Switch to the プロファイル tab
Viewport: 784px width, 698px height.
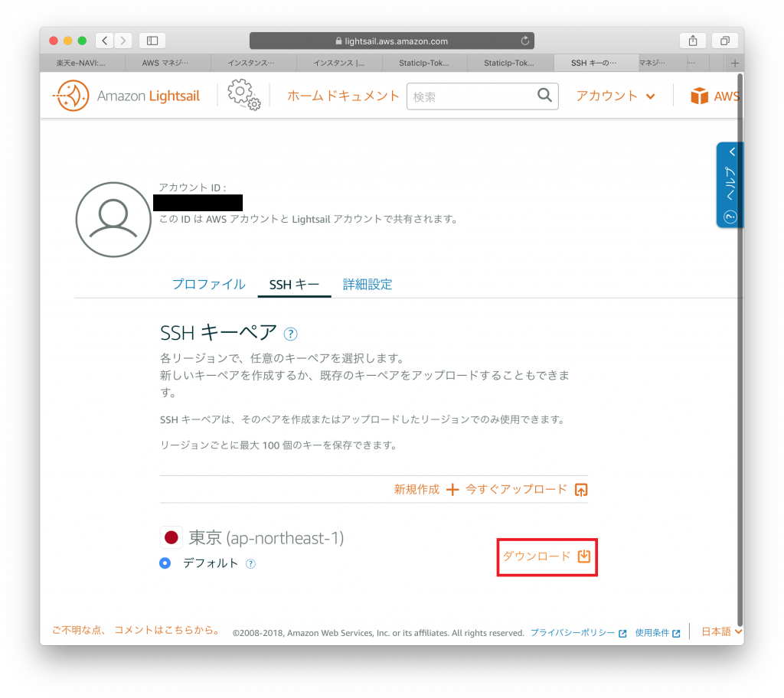[208, 285]
